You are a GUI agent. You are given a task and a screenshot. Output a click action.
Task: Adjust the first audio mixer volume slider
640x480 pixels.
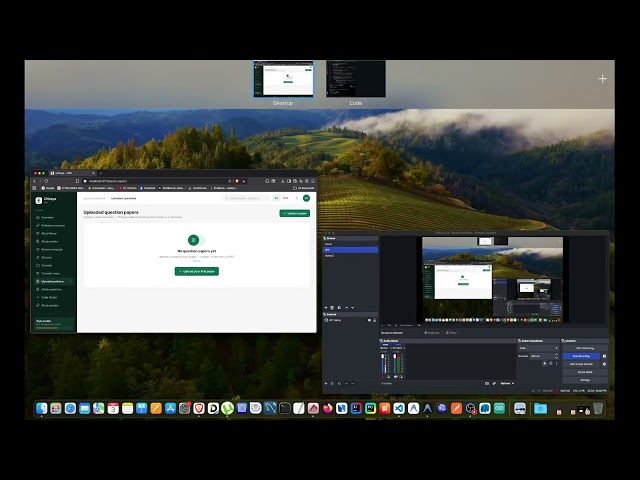383,363
